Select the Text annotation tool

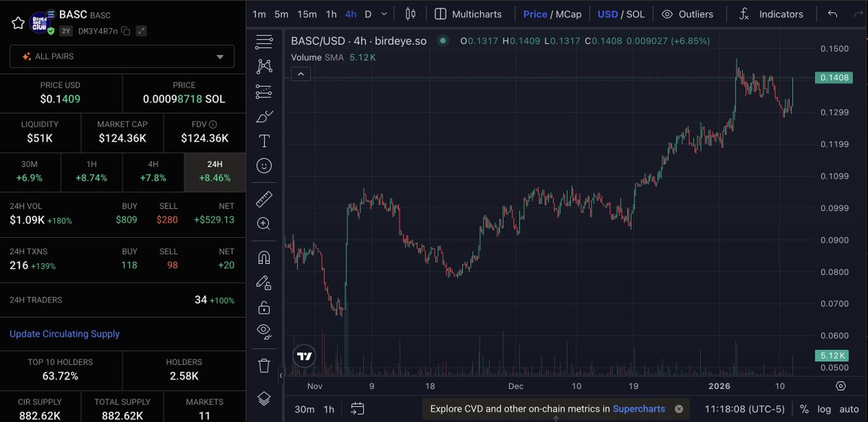(x=264, y=141)
